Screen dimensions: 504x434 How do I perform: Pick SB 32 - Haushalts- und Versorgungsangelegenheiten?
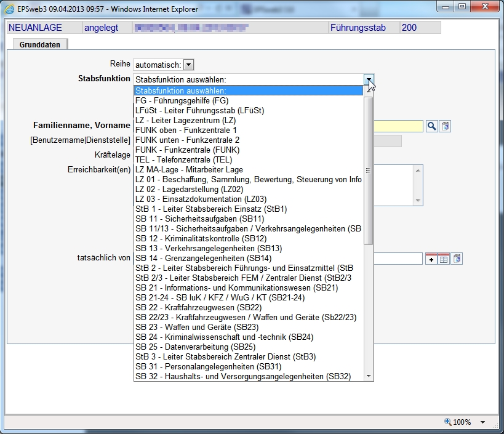tap(248, 377)
